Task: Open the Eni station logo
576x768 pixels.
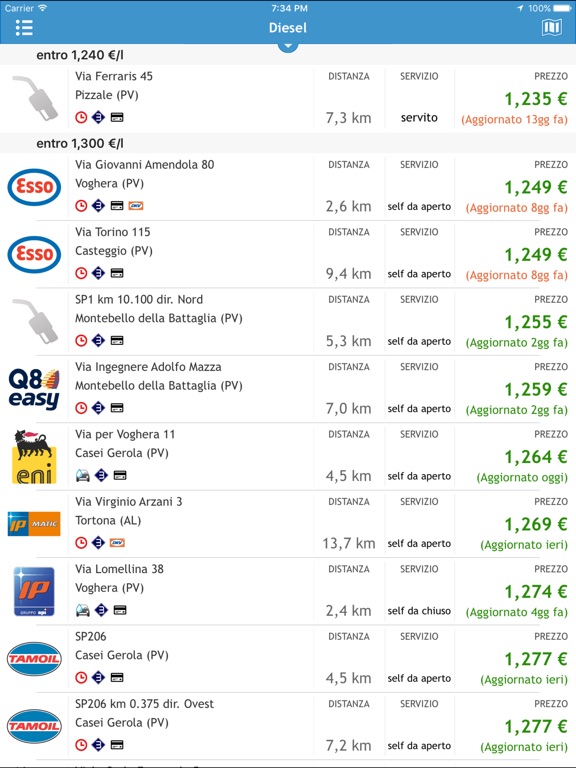Action: (x=34, y=456)
